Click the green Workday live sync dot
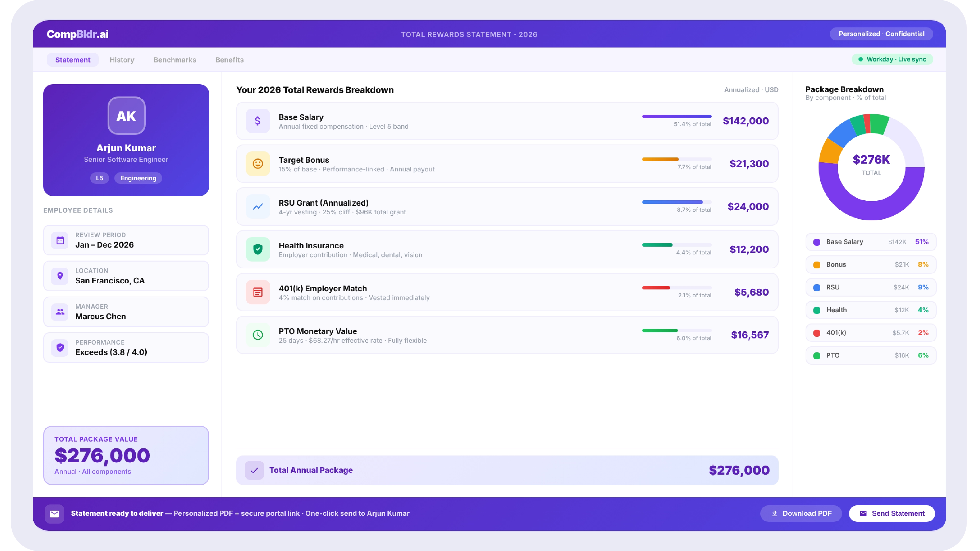 (860, 59)
